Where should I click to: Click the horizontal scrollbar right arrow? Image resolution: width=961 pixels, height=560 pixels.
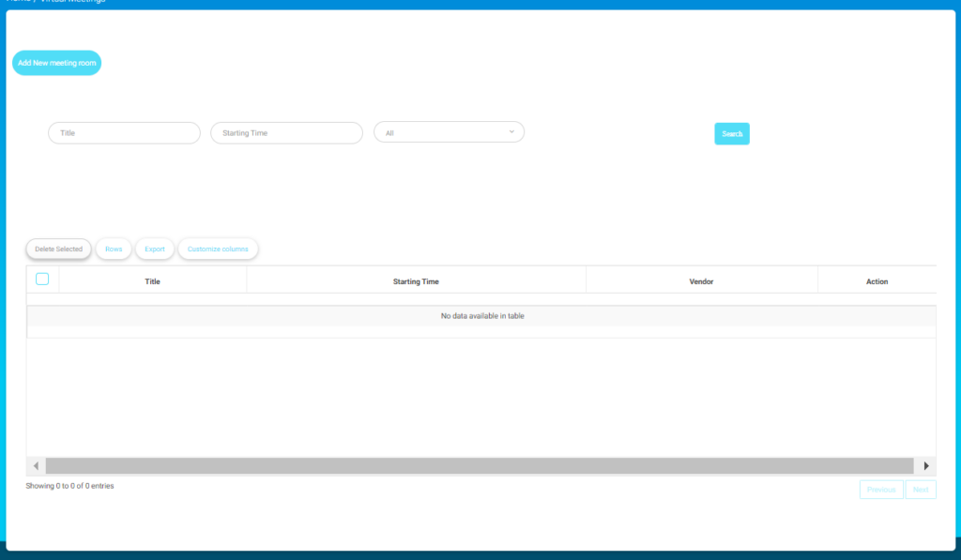click(926, 466)
